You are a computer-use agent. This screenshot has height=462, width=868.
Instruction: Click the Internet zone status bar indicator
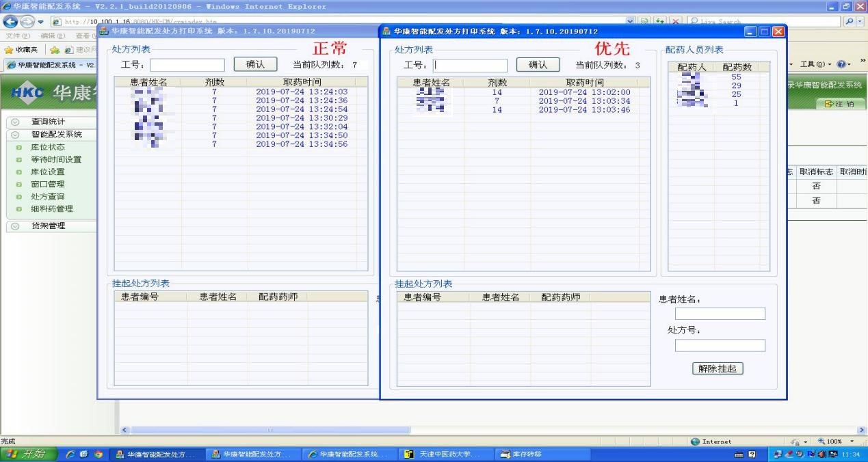pyautogui.click(x=711, y=441)
